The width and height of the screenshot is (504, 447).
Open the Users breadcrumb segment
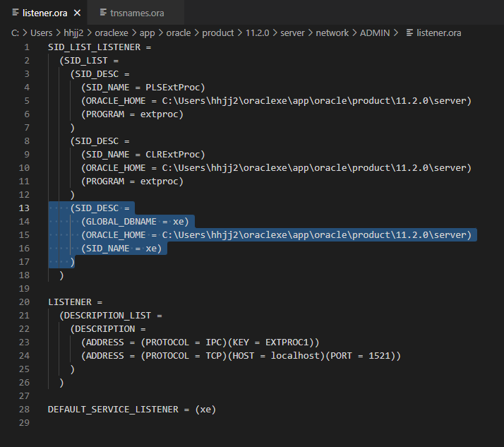tap(41, 32)
